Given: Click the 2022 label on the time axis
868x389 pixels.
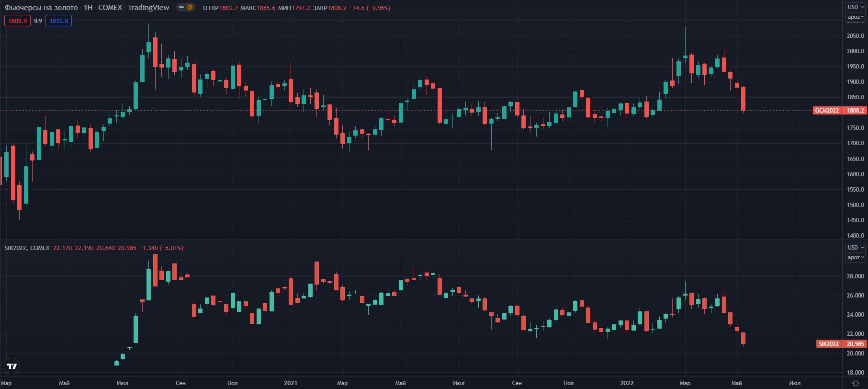Looking at the screenshot, I should click(x=627, y=383).
